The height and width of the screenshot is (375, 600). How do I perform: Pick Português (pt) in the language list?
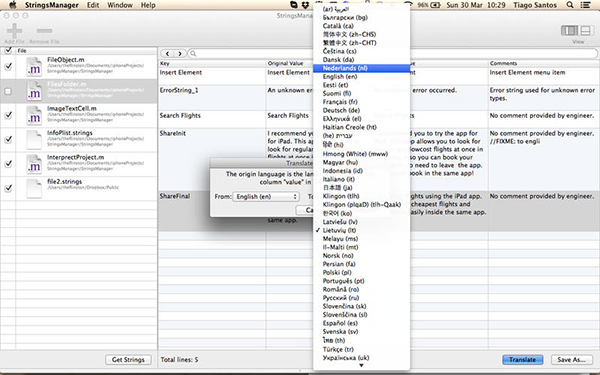(x=361, y=281)
